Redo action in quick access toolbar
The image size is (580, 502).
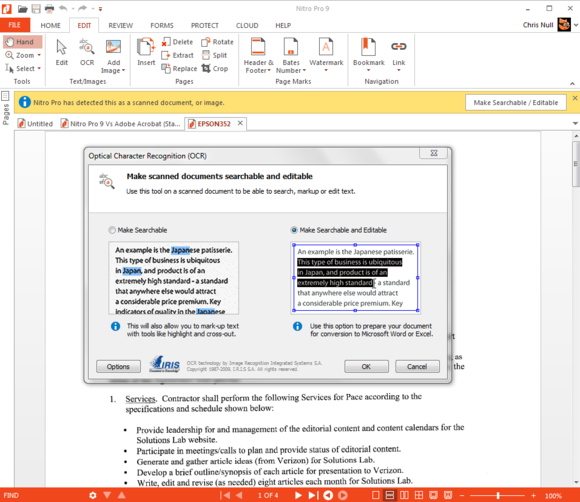(x=82, y=8)
